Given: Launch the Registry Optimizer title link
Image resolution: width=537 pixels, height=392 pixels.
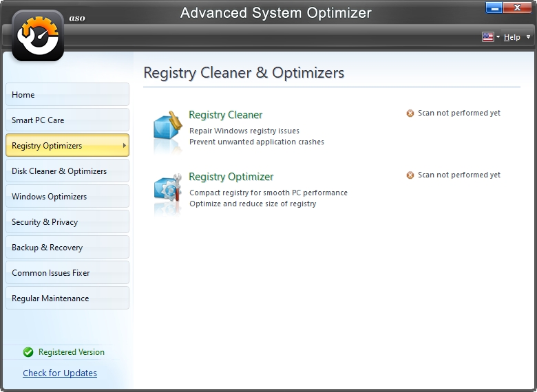Looking at the screenshot, I should coord(231,177).
